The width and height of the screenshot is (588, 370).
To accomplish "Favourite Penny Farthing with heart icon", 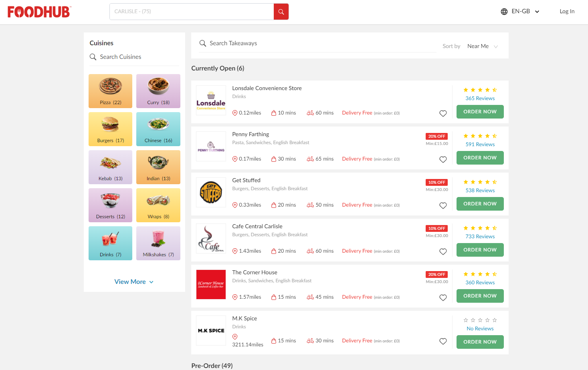I will (443, 159).
